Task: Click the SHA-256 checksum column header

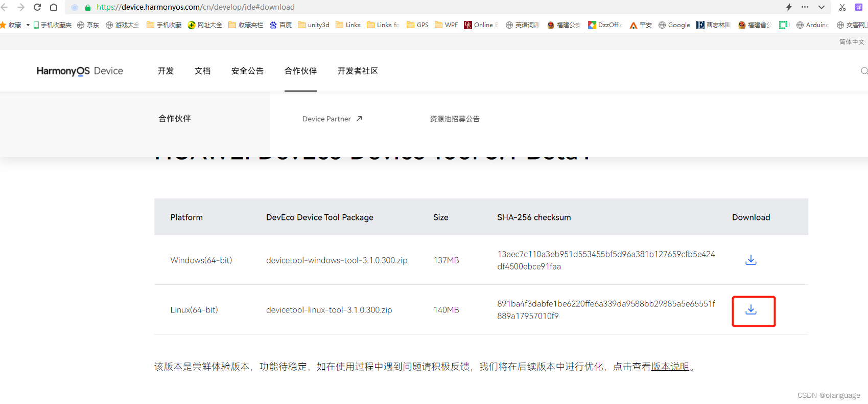Action: pos(534,217)
